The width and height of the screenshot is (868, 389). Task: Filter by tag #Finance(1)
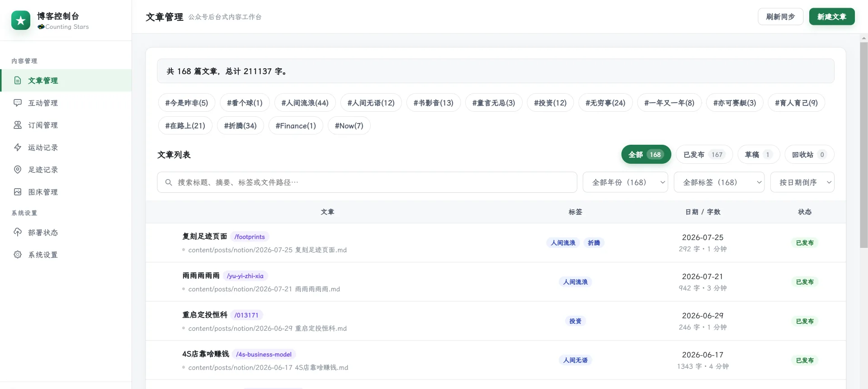pos(296,125)
